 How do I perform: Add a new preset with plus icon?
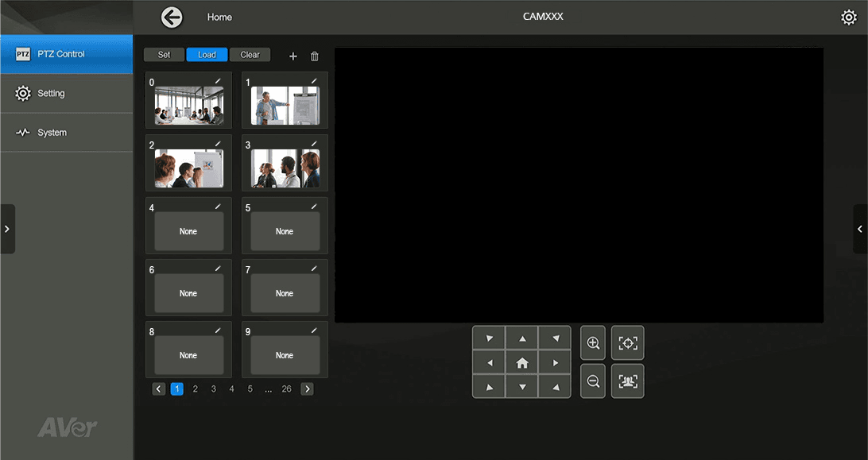293,56
